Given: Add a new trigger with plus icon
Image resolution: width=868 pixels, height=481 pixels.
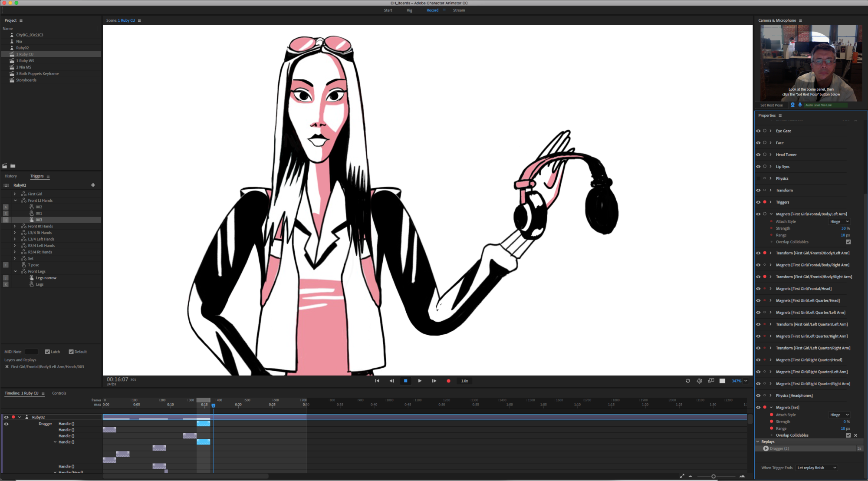Looking at the screenshot, I should [93, 185].
